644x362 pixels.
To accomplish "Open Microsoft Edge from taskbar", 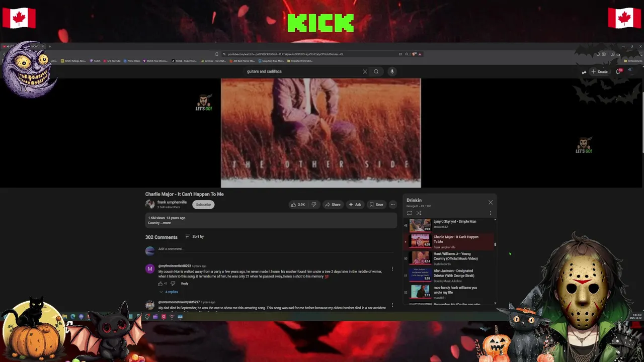I will pyautogui.click(x=73, y=317).
